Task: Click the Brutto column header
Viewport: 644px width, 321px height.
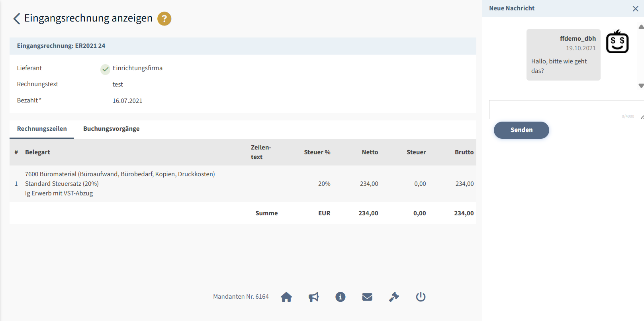Action: [464, 152]
